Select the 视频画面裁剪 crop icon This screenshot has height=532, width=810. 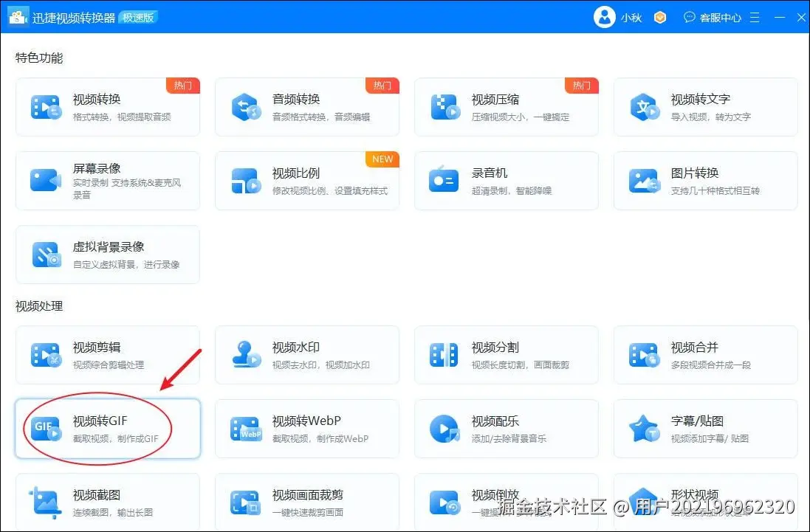click(x=246, y=503)
